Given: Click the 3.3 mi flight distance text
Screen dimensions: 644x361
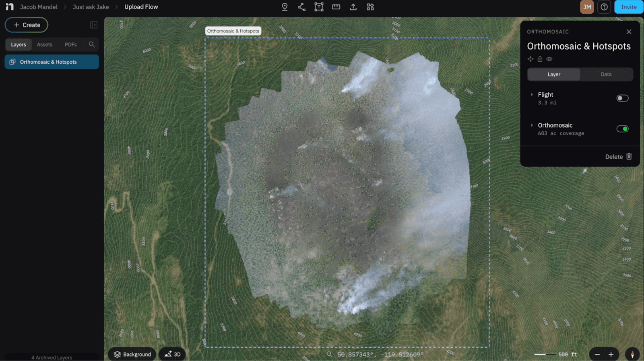Looking at the screenshot, I should 547,103.
